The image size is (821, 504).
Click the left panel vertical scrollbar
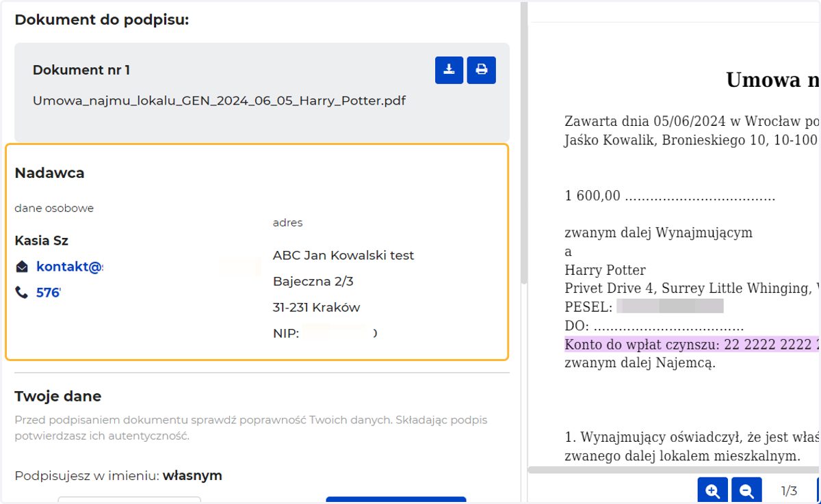[x=524, y=144]
